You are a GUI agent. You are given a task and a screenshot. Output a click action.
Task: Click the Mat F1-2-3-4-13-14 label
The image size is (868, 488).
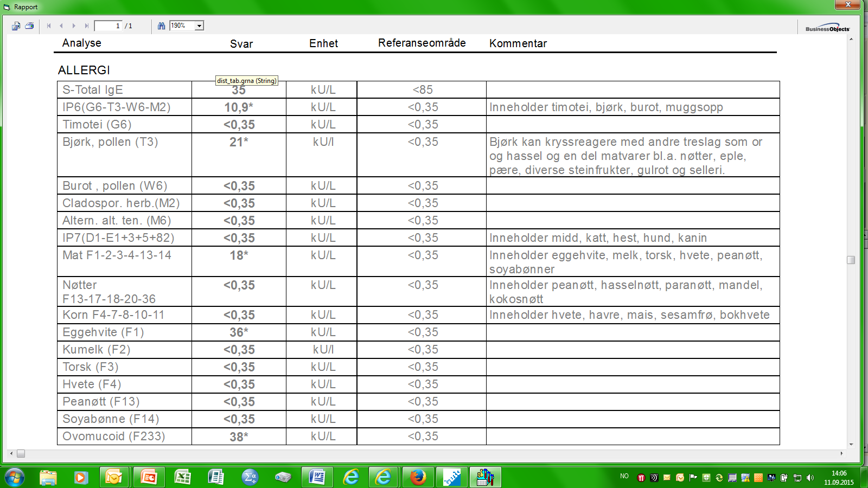(x=117, y=255)
